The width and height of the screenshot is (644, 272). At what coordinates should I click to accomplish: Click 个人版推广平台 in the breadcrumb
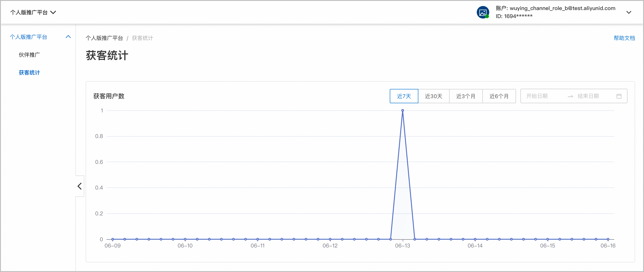click(105, 38)
